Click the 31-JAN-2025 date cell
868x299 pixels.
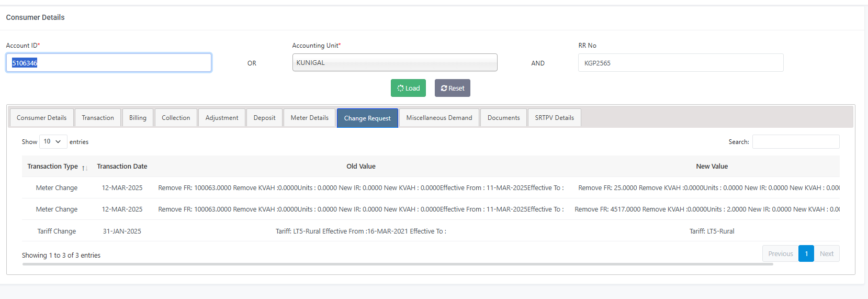[122, 231]
